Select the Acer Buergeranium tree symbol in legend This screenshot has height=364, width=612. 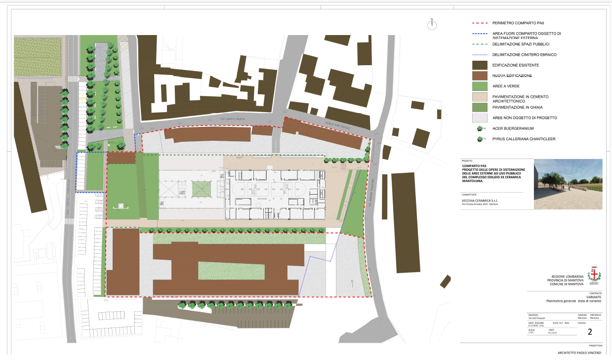coord(479,128)
